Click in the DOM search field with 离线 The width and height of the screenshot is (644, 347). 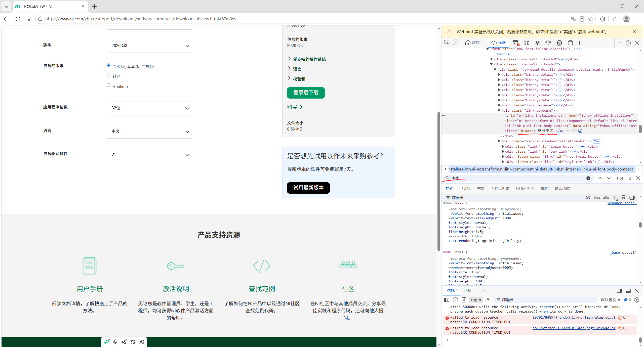[518, 178]
